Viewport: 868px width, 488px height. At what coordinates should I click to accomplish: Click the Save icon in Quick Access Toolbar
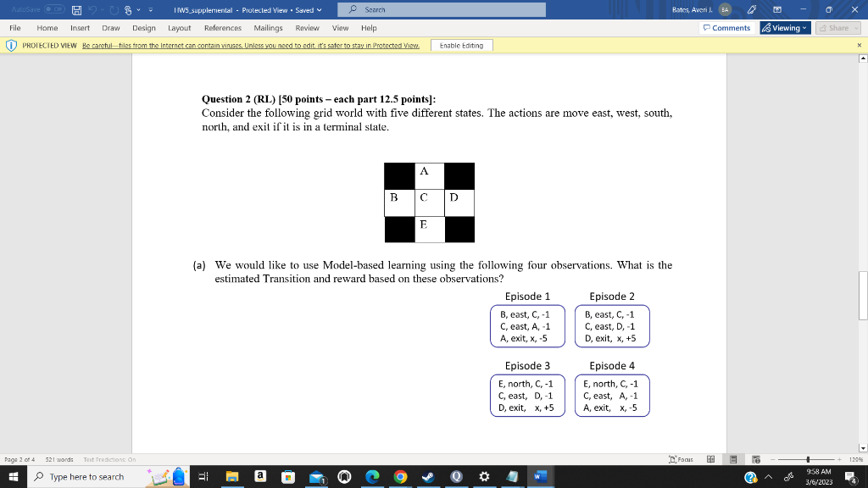(76, 9)
